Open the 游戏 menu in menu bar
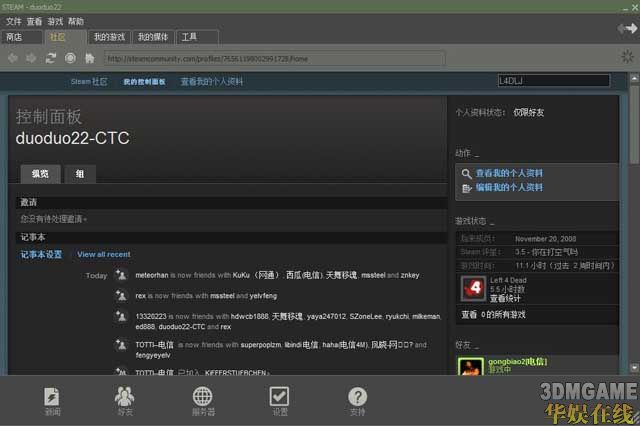The width and height of the screenshot is (640, 426). [55, 21]
